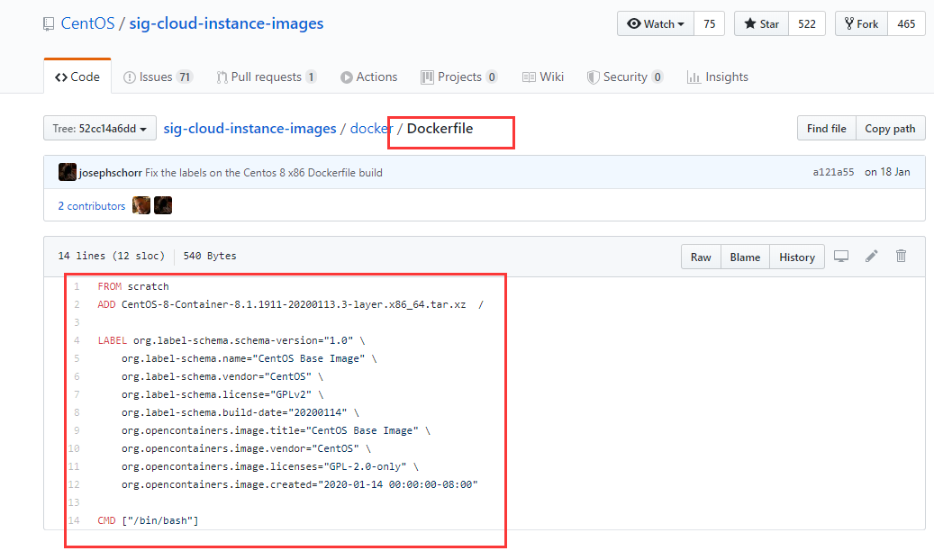Image resolution: width=934 pixels, height=560 pixels.
Task: Edit this file with the pencil icon
Action: click(872, 257)
